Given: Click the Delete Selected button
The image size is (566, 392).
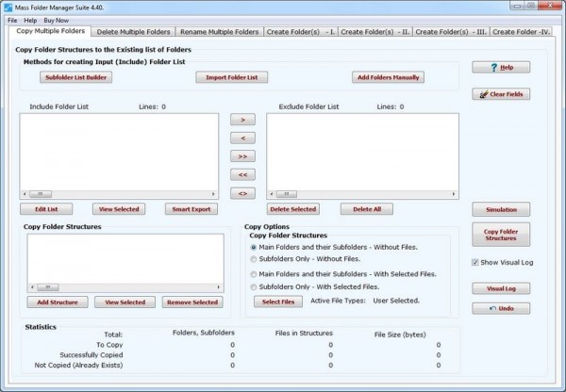Looking at the screenshot, I should [293, 209].
